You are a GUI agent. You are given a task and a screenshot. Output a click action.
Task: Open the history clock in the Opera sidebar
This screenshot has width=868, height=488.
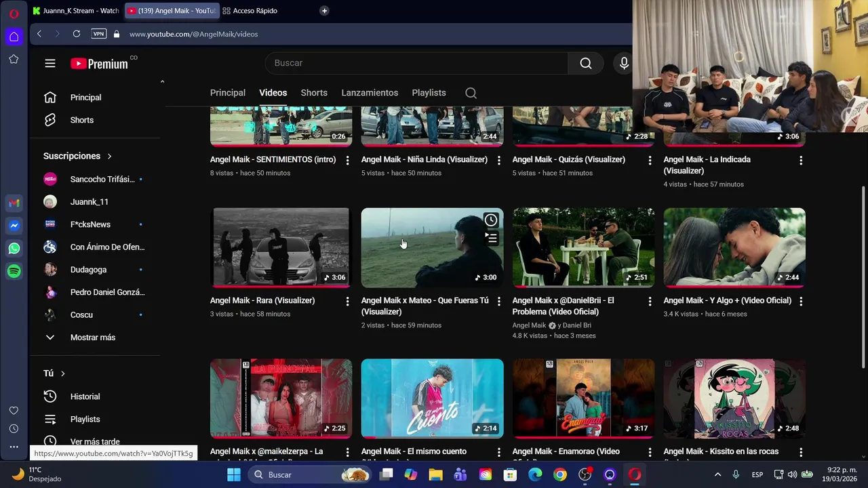[x=14, y=429]
